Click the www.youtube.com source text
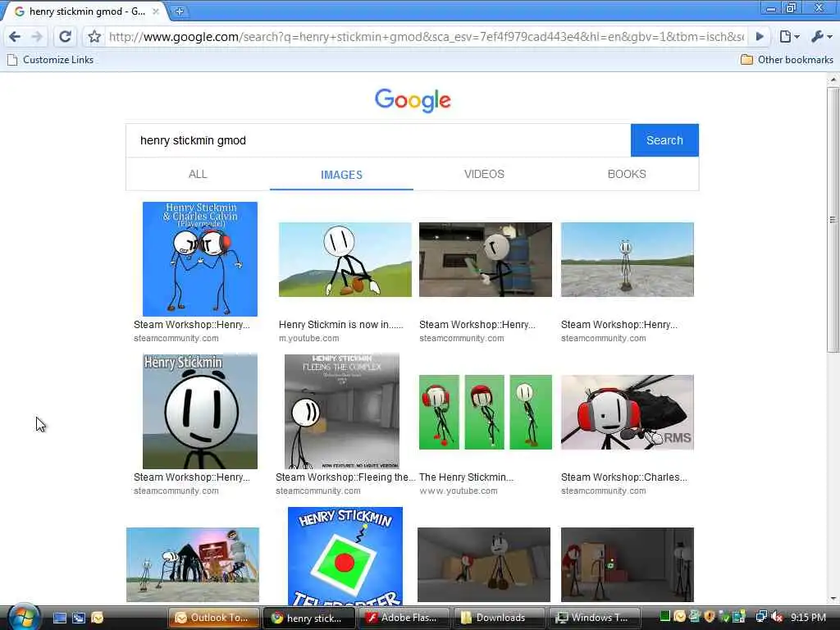Image resolution: width=840 pixels, height=630 pixels. (458, 491)
